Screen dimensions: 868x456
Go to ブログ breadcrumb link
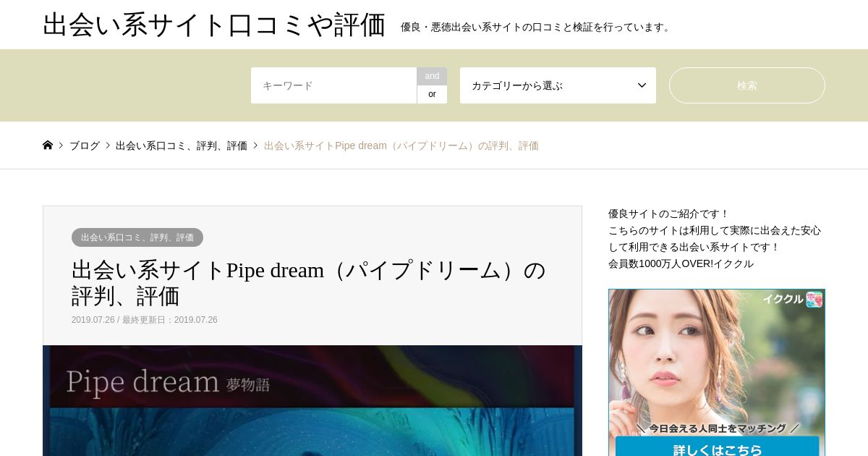point(85,145)
